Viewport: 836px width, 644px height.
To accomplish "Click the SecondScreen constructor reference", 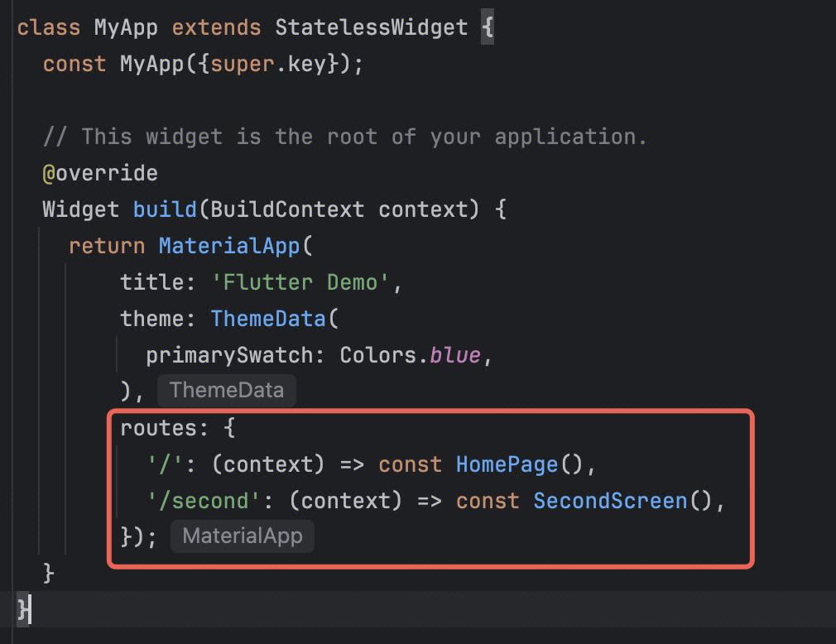I will 610,501.
